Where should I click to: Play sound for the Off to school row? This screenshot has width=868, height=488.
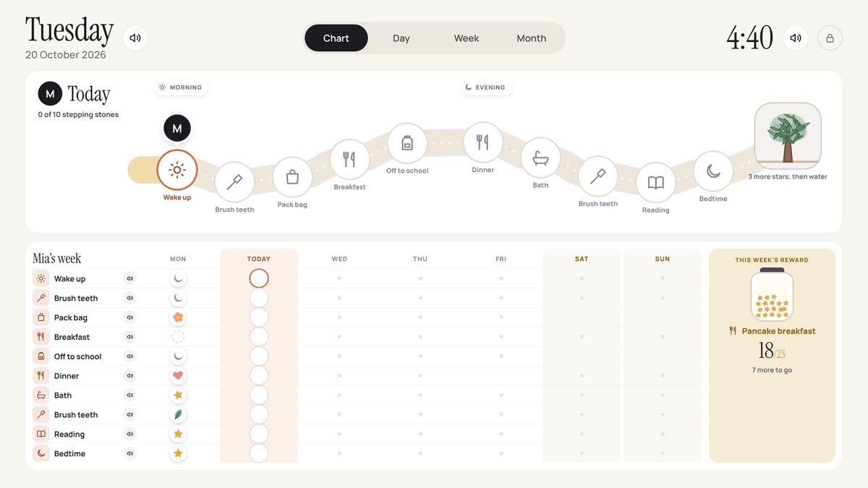[x=129, y=356]
